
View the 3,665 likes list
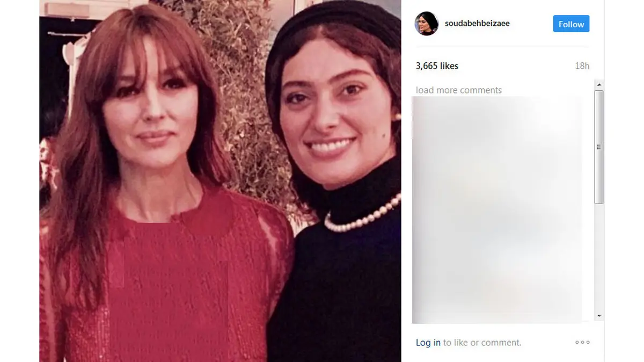(437, 66)
